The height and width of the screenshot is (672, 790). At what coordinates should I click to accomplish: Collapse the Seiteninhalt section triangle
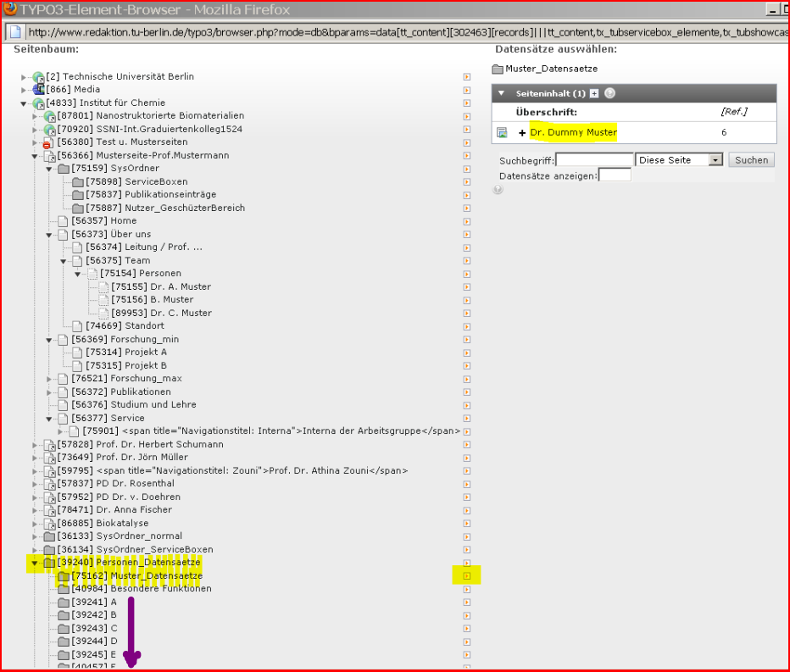(502, 94)
